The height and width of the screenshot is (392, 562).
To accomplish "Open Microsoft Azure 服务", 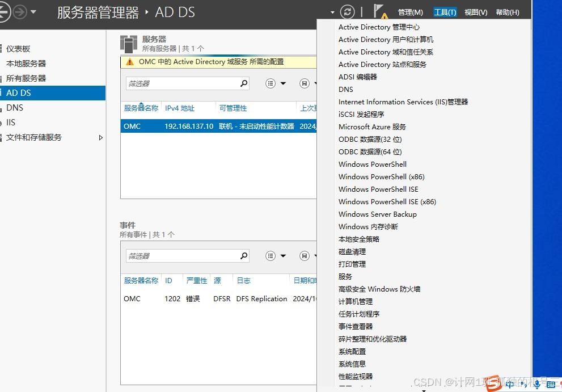I will (373, 127).
